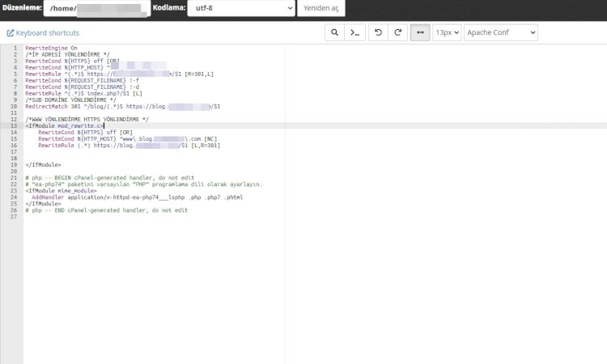Click line number 1 in the gutter
This screenshot has width=607, height=364.
click(15, 48)
